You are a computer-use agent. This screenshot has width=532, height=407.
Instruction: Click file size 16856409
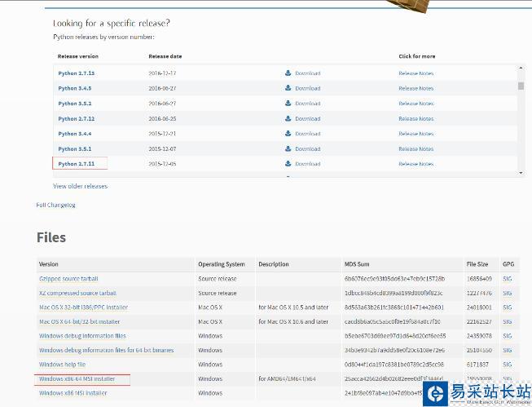point(479,279)
